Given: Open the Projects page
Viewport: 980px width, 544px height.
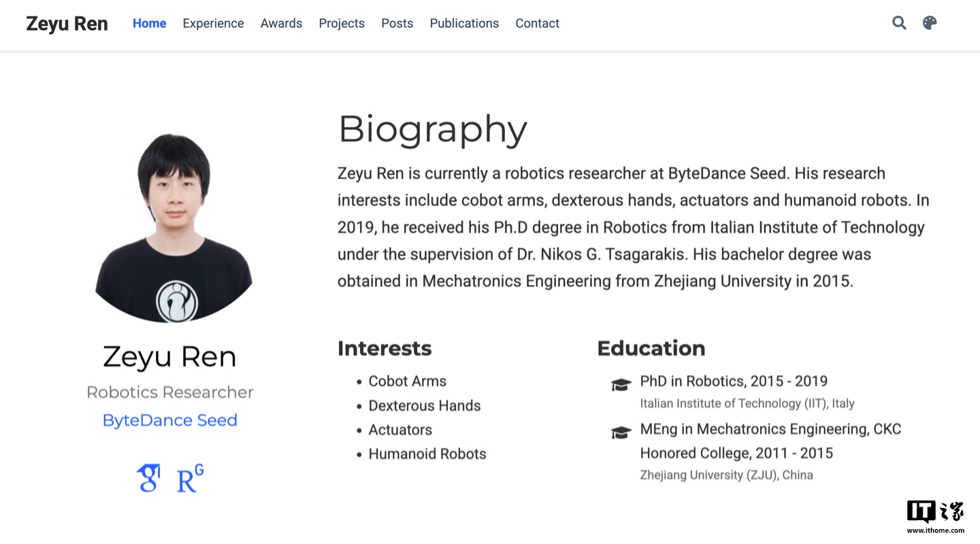Looking at the screenshot, I should (342, 23).
